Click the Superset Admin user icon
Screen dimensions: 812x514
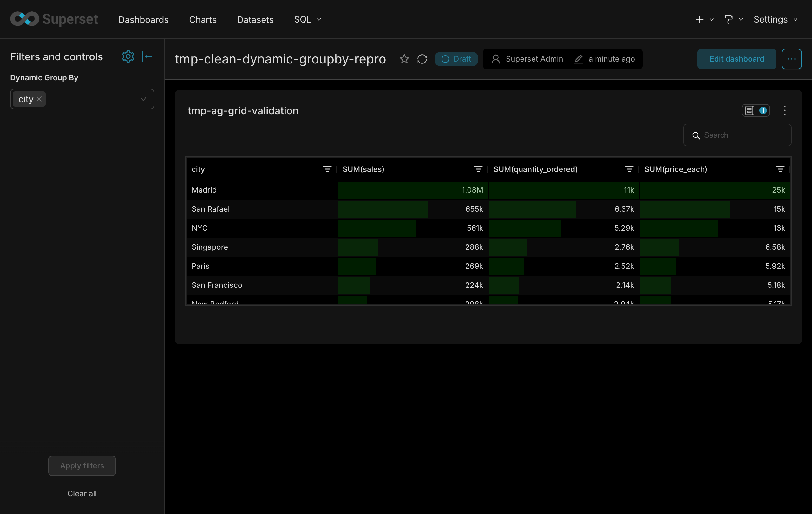[495, 59]
